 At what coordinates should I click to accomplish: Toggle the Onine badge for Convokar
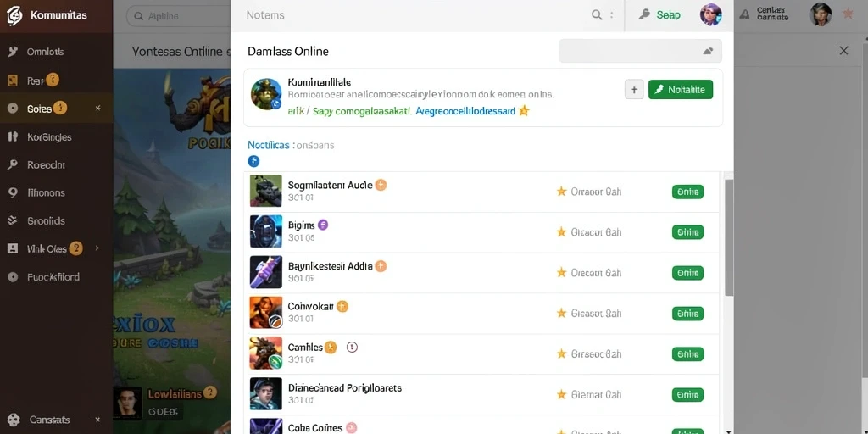pyautogui.click(x=687, y=314)
